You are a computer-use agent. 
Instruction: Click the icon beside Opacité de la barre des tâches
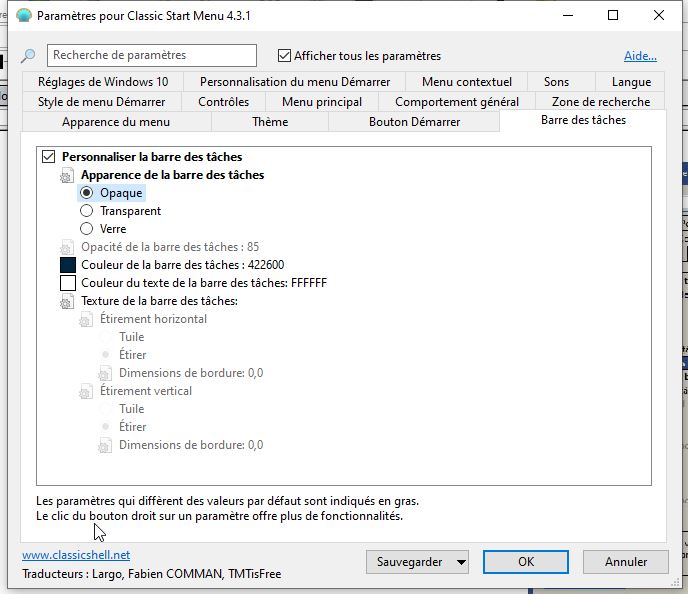[x=67, y=247]
